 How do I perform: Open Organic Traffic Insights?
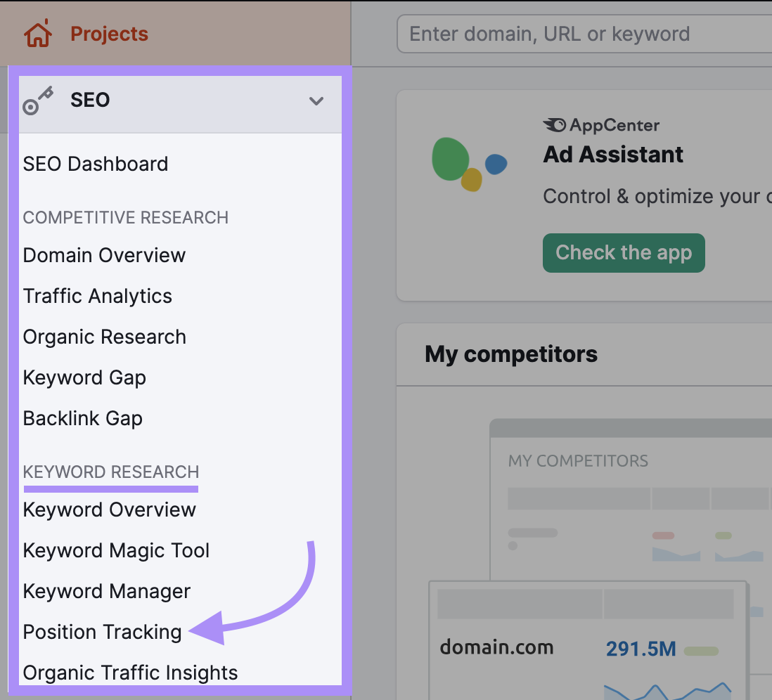130,673
